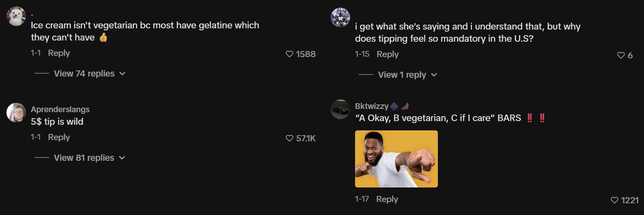Open Bktwizzy username link
The image size is (644, 215).
pos(372,106)
